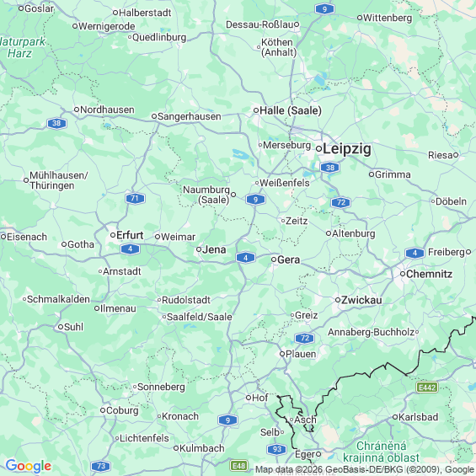Click the A 4 shield near Freiberg
Image resolution: width=476 pixels, height=476 pixels.
pos(414,253)
